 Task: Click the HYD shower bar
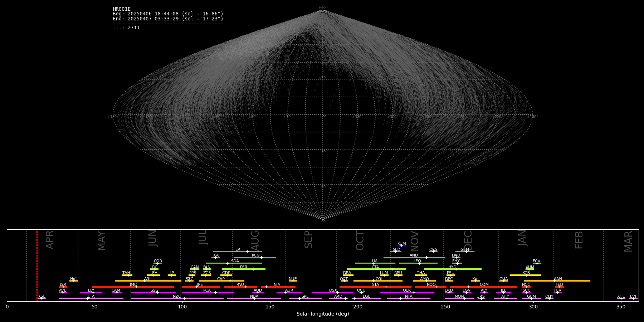pyautogui.click(x=453, y=269)
